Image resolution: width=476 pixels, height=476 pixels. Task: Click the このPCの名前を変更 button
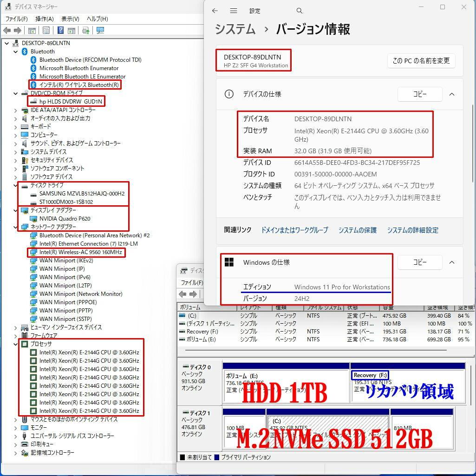421,60
